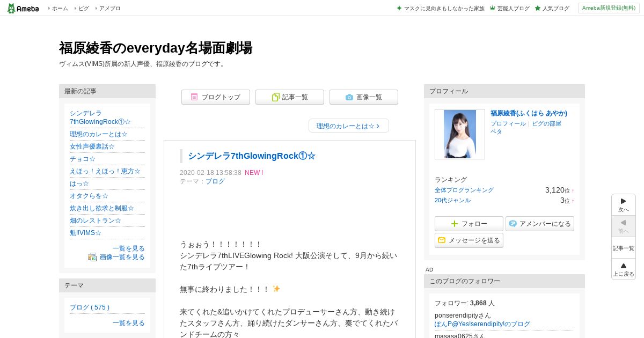Open ホーム in top navigation
The image size is (644, 338).
tap(60, 9)
